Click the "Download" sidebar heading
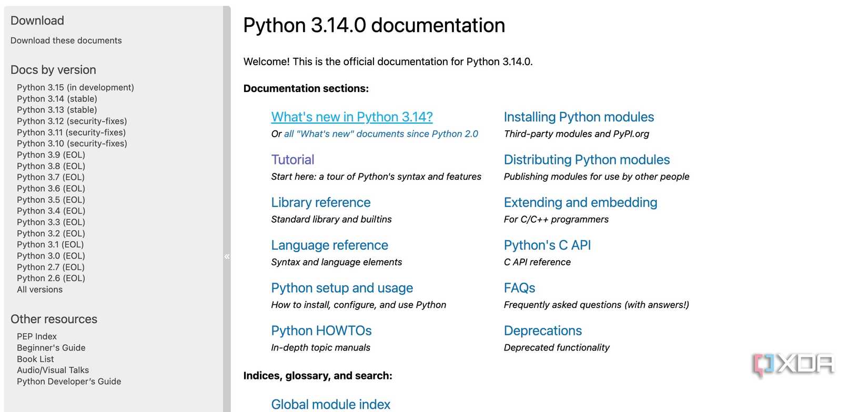The image size is (868, 412). (x=37, y=20)
